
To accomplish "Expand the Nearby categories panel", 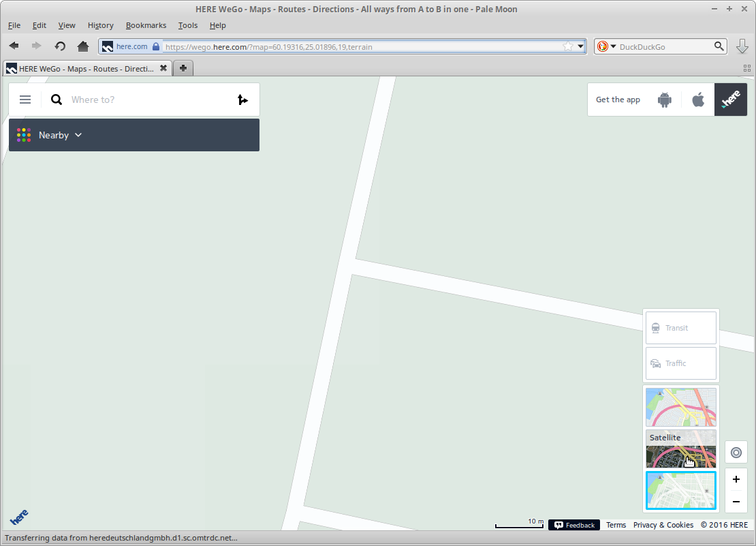I will coord(134,135).
